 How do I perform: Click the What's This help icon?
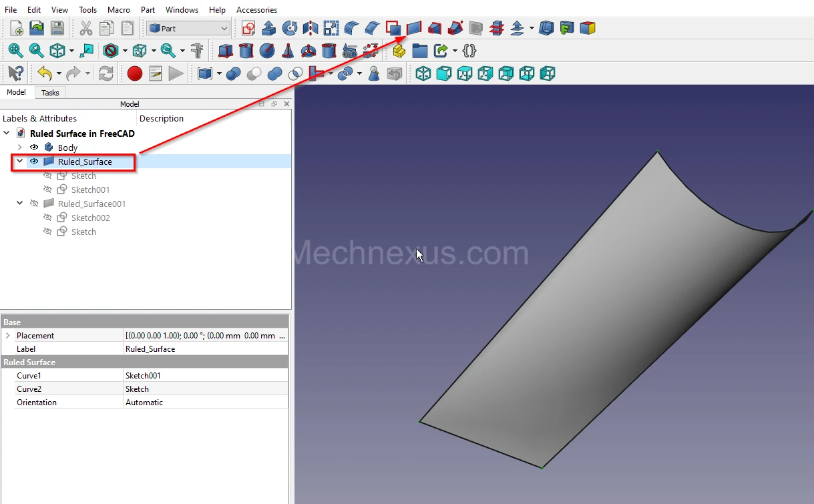pos(16,73)
